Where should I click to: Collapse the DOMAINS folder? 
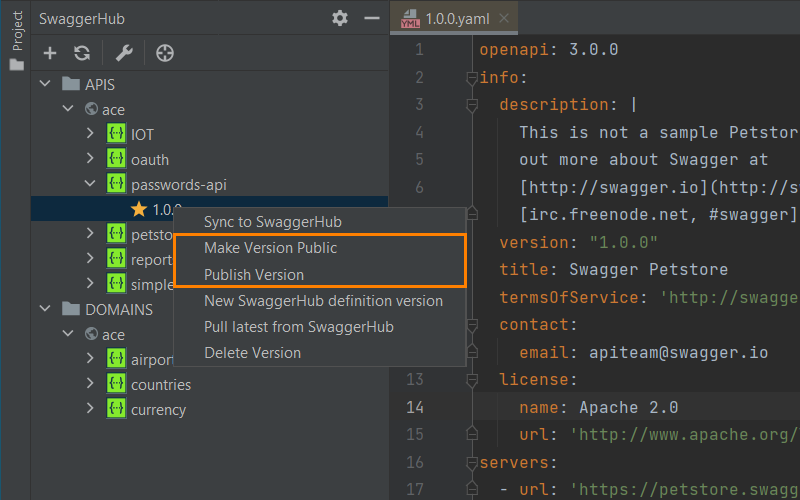(x=45, y=309)
